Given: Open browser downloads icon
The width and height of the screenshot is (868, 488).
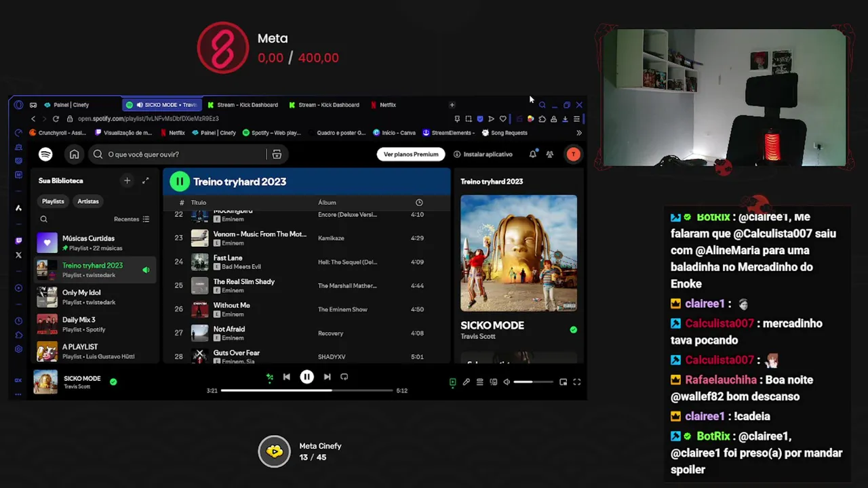Looking at the screenshot, I should (x=565, y=119).
